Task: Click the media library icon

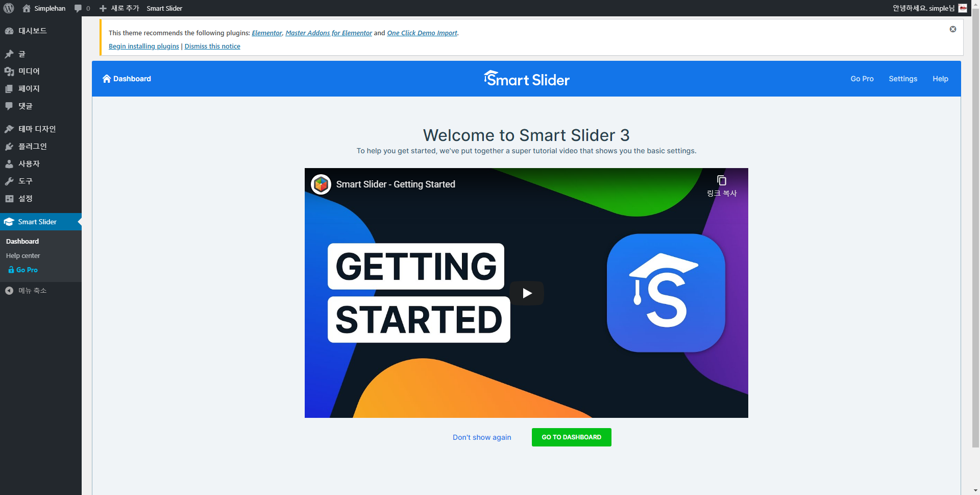Action: (9, 71)
